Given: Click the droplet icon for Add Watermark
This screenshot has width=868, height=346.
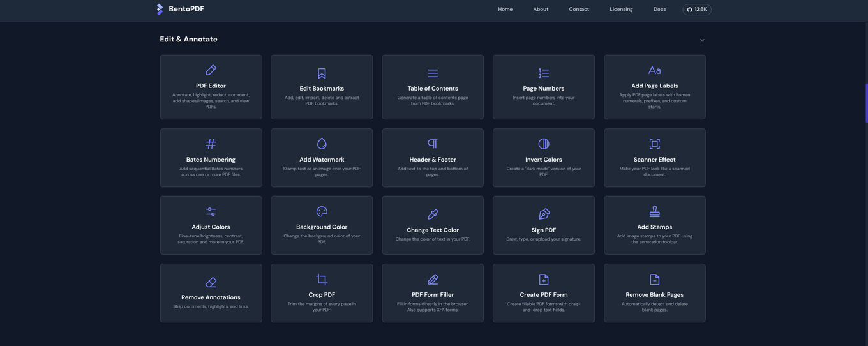Looking at the screenshot, I should 322,144.
